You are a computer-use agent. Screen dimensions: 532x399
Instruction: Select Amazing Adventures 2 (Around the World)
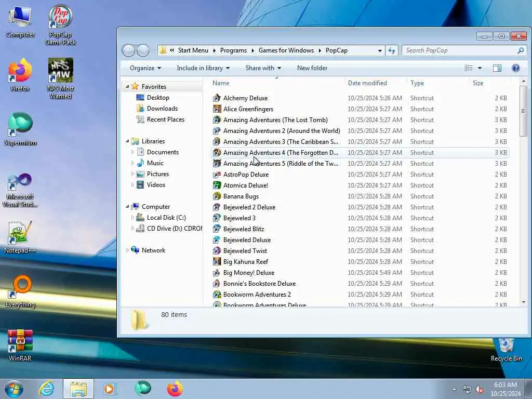tap(360, 130)
